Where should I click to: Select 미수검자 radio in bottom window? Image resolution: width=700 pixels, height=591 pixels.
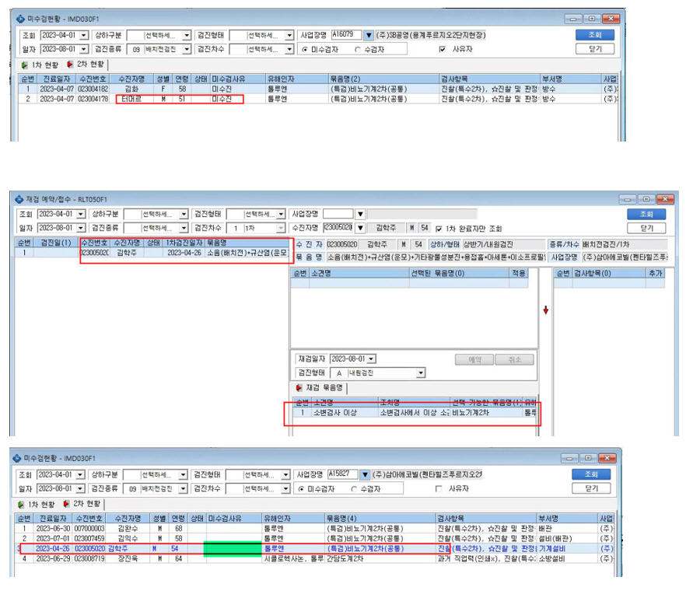point(301,489)
